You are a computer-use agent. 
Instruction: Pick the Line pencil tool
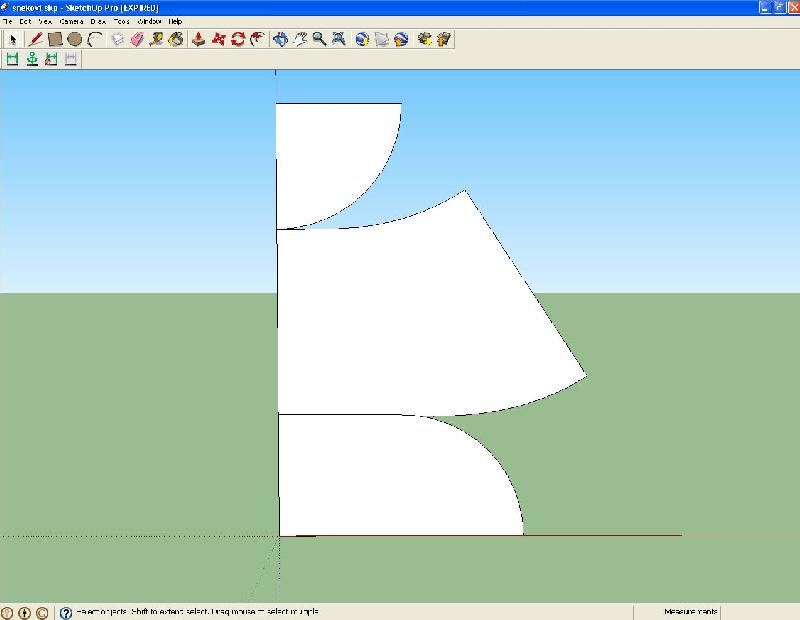(36, 40)
